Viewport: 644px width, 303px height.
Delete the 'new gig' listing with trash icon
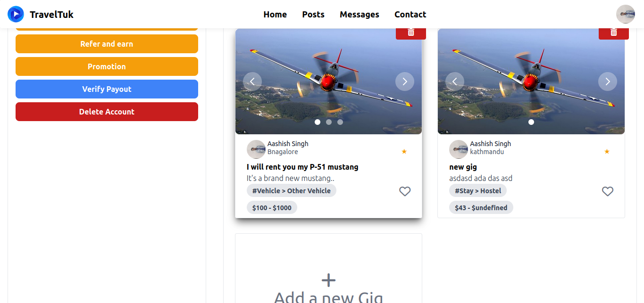(x=613, y=33)
